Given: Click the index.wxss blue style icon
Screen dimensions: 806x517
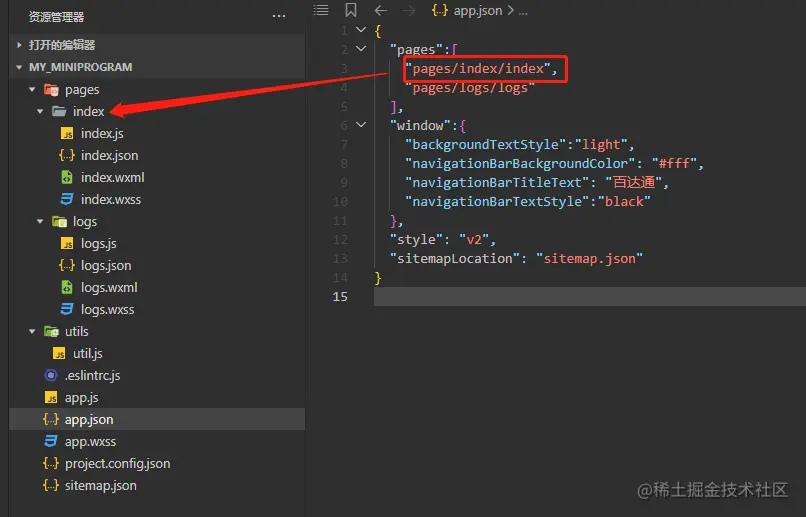Looking at the screenshot, I should [x=67, y=199].
